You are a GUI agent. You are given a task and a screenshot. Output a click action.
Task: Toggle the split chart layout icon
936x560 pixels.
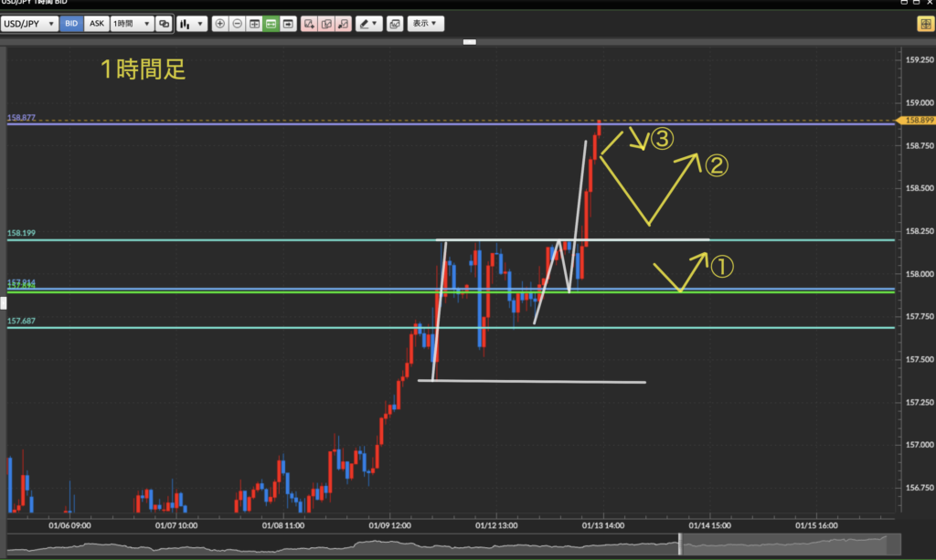click(254, 24)
